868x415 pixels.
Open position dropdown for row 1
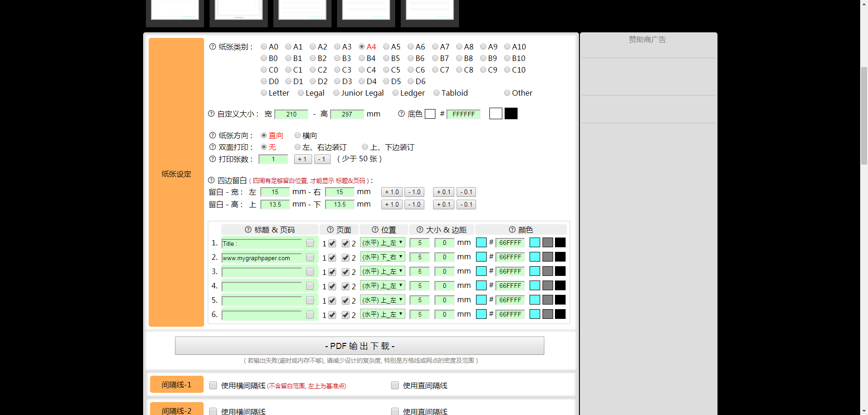tap(383, 243)
